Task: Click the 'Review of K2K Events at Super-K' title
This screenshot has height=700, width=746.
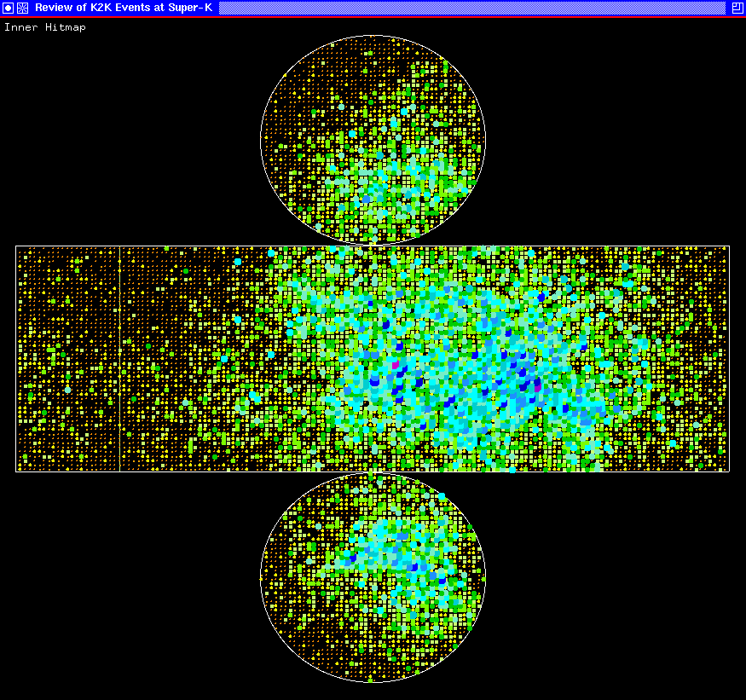Action: coord(124,8)
